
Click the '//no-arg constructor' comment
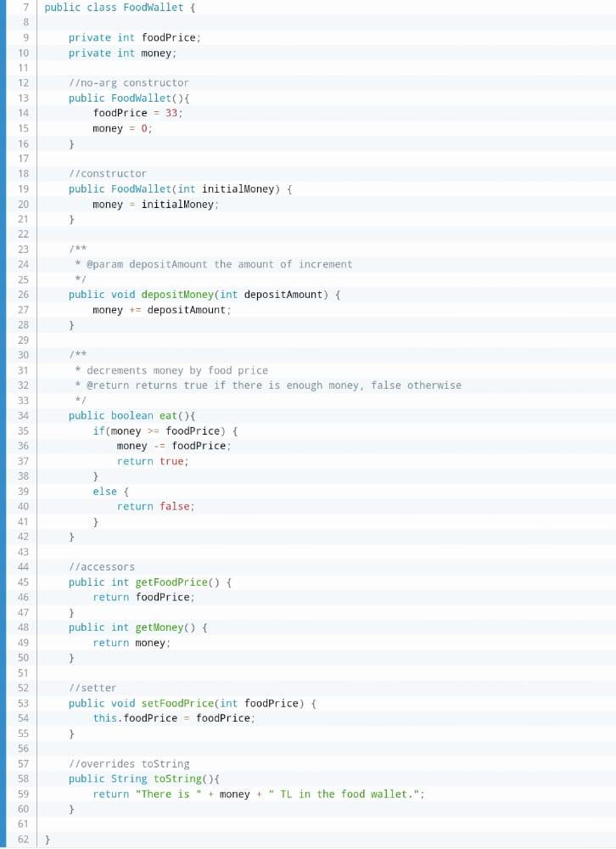click(129, 83)
